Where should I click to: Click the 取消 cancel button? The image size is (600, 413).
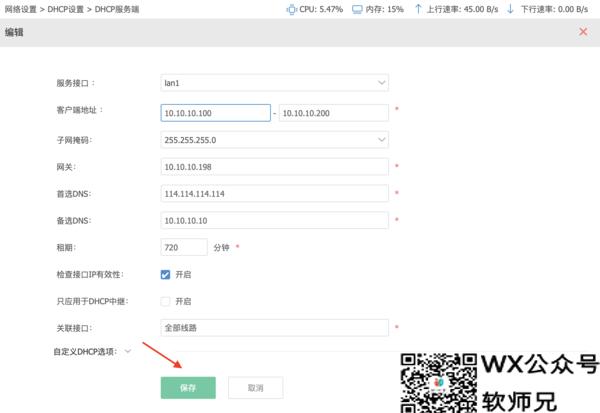255,387
